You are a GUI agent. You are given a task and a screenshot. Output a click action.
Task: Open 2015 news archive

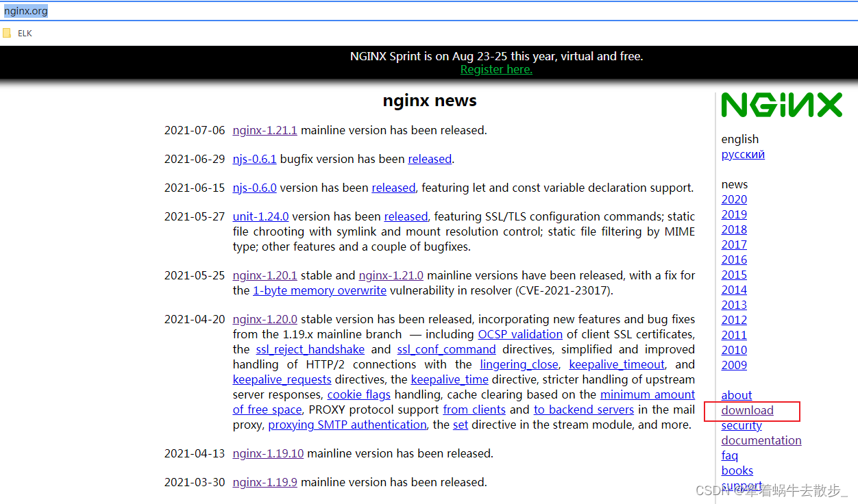pyautogui.click(x=734, y=275)
